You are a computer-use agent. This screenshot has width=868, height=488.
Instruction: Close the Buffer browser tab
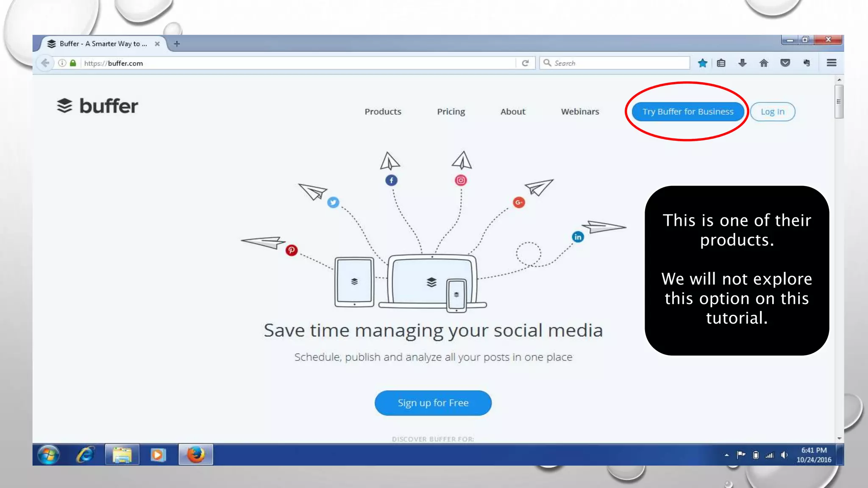(157, 44)
